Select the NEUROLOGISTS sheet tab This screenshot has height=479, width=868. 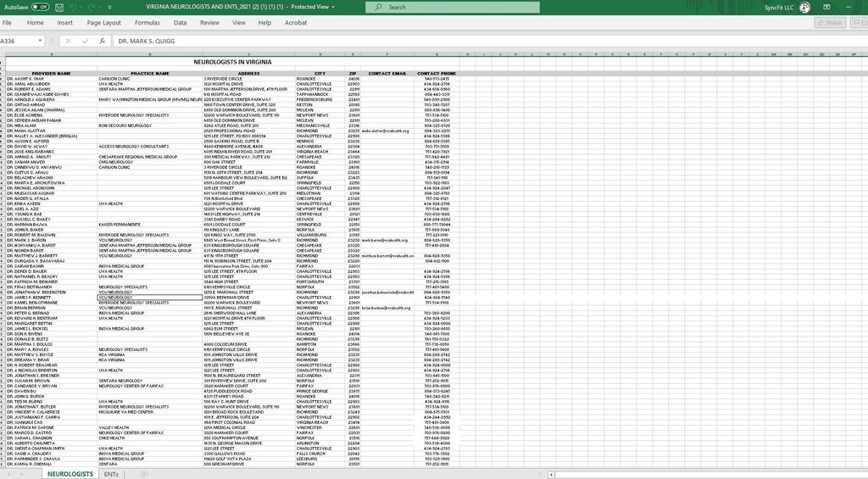(x=70, y=474)
